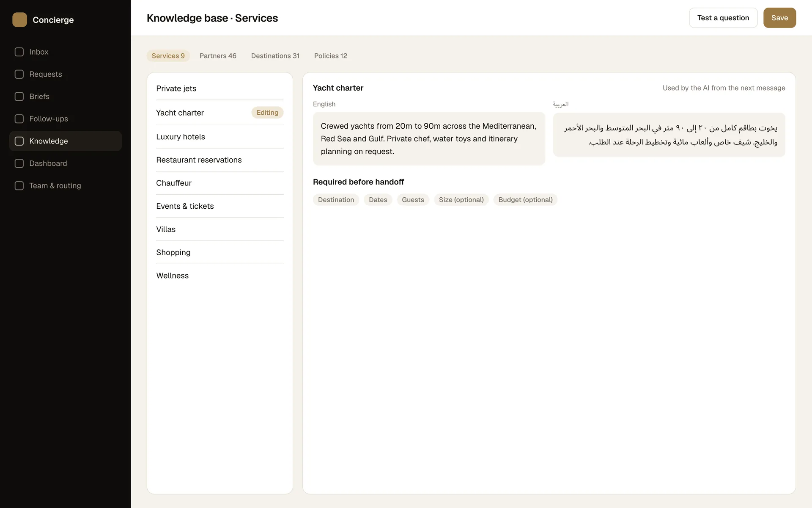Click the 'Used by the AI from the next message' note

tap(724, 88)
